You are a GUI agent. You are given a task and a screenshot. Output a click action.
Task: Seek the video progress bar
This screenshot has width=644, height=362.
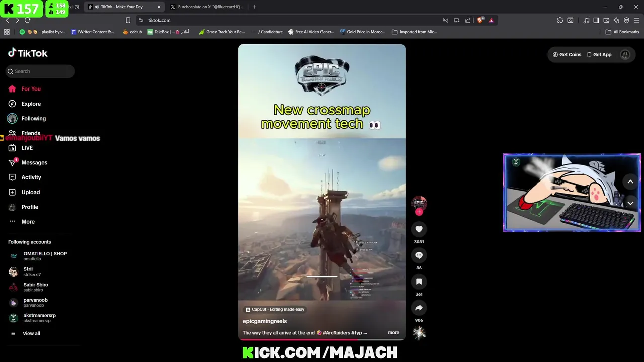coord(322,339)
